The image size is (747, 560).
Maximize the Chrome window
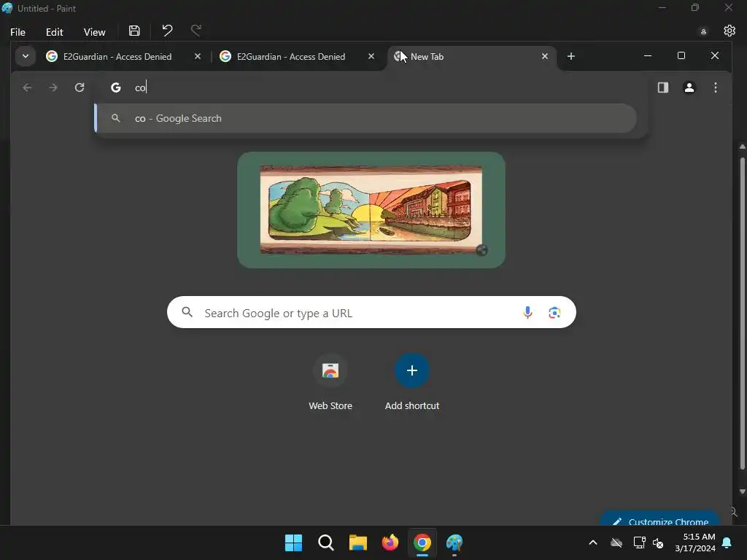[x=681, y=56]
